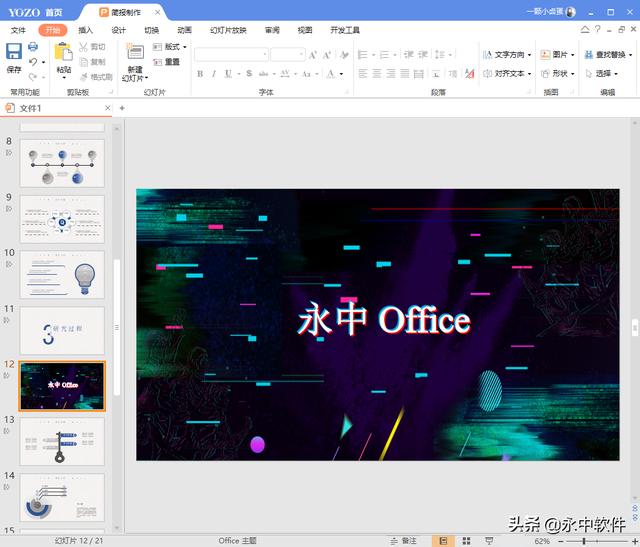Click the zoom slider handle
The width and height of the screenshot is (640, 547).
584,541
